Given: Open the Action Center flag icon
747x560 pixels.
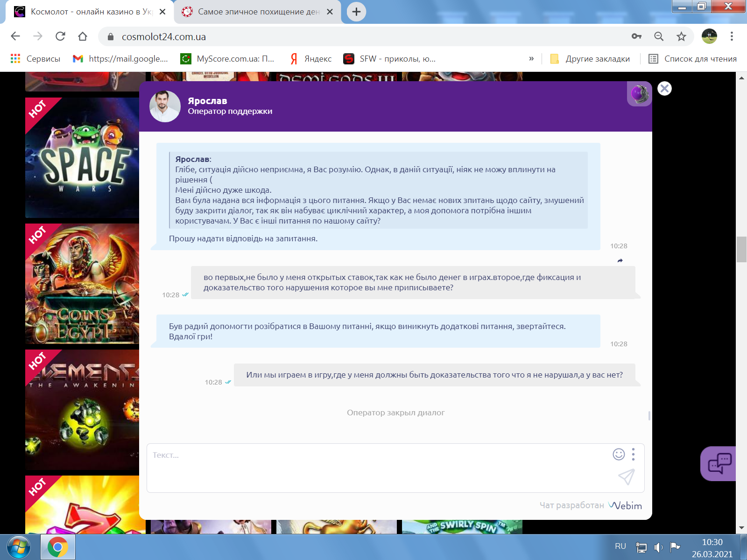Looking at the screenshot, I should [x=675, y=547].
